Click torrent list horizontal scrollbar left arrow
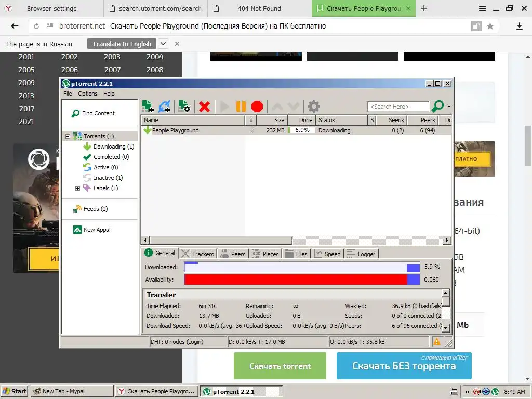The height and width of the screenshot is (399, 532). [x=145, y=240]
